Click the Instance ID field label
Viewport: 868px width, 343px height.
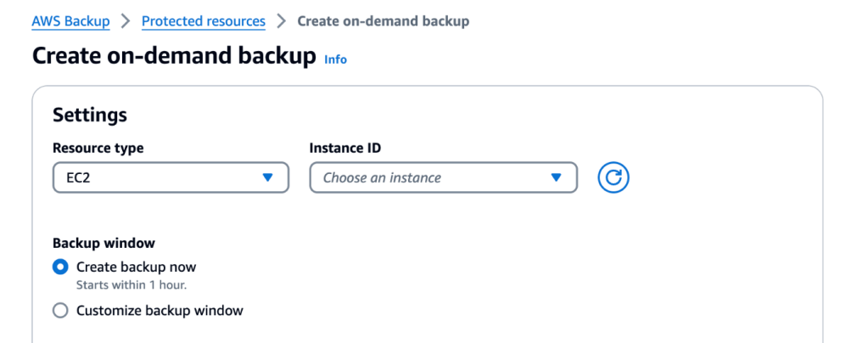[344, 148]
